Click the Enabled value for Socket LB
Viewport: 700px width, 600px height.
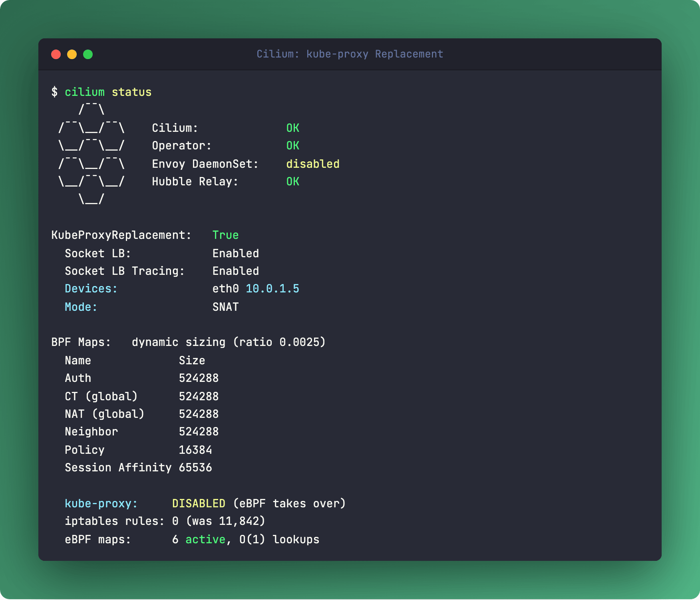click(x=236, y=253)
